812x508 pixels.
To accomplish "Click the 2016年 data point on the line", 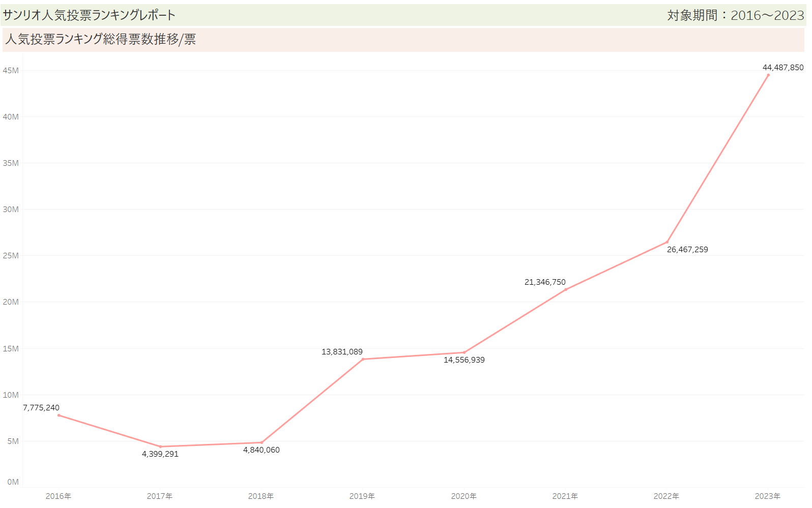I will [59, 415].
